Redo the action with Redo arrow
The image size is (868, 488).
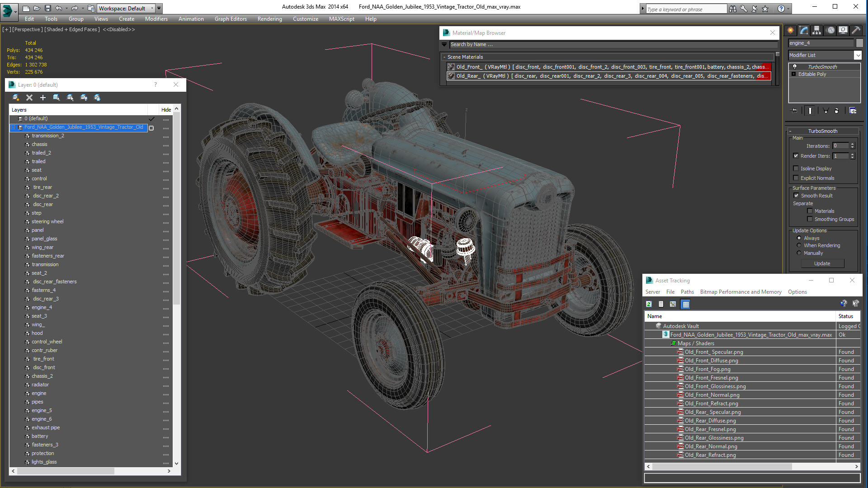click(75, 8)
